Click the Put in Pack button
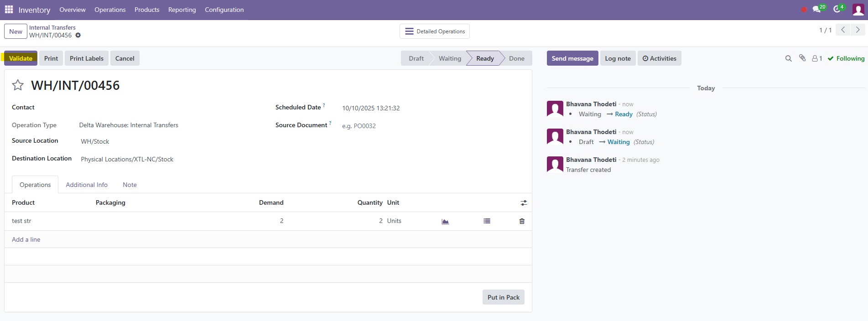 (503, 297)
